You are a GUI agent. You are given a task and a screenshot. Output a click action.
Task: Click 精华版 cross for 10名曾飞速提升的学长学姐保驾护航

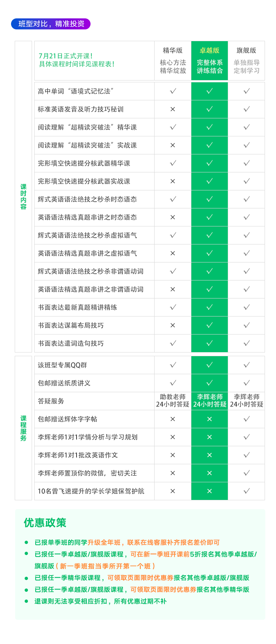tap(173, 491)
